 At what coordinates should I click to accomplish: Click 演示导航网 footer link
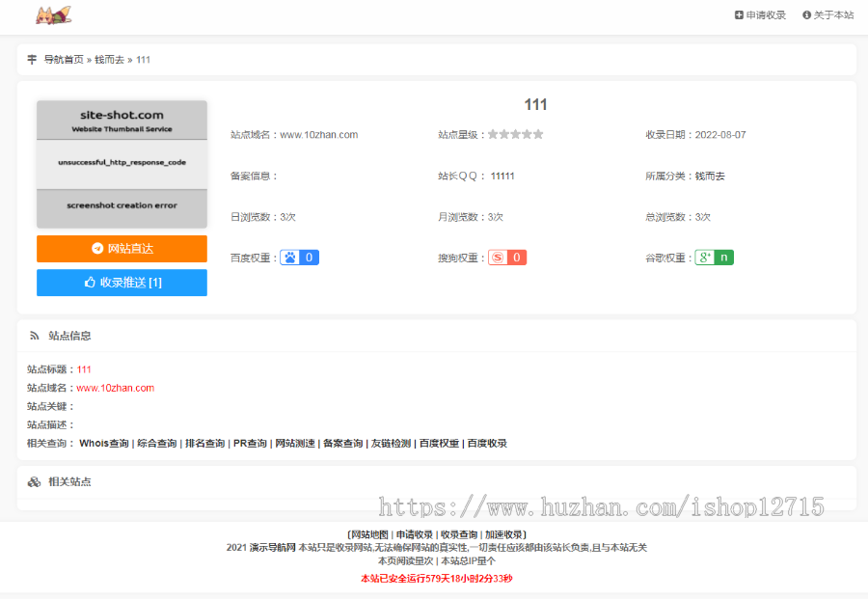click(x=272, y=548)
